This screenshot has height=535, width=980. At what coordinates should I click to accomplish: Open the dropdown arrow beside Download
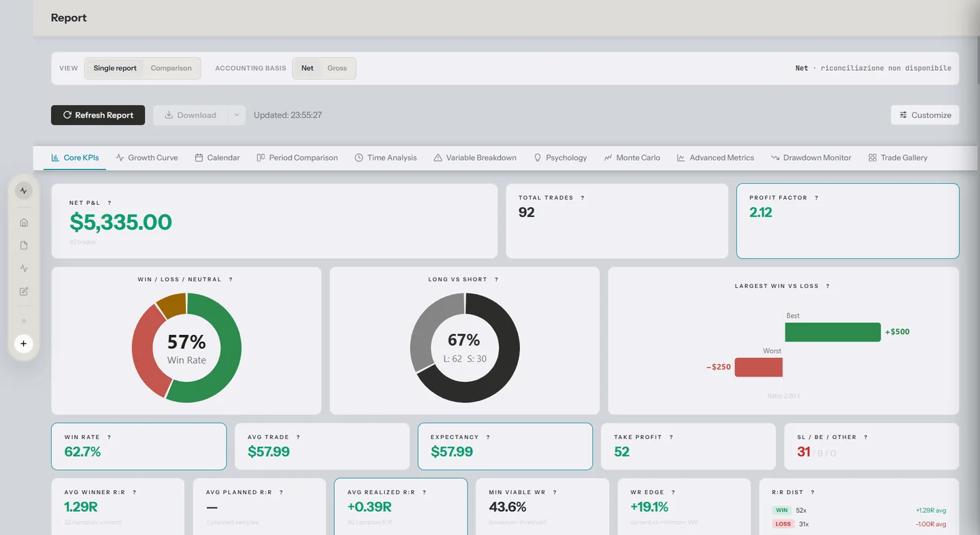[236, 115]
